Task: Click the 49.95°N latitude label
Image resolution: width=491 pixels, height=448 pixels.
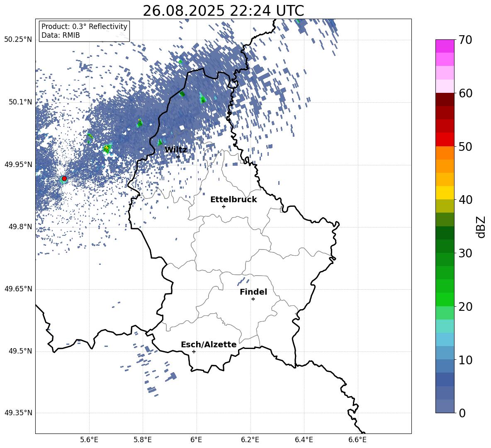Action: click(19, 165)
